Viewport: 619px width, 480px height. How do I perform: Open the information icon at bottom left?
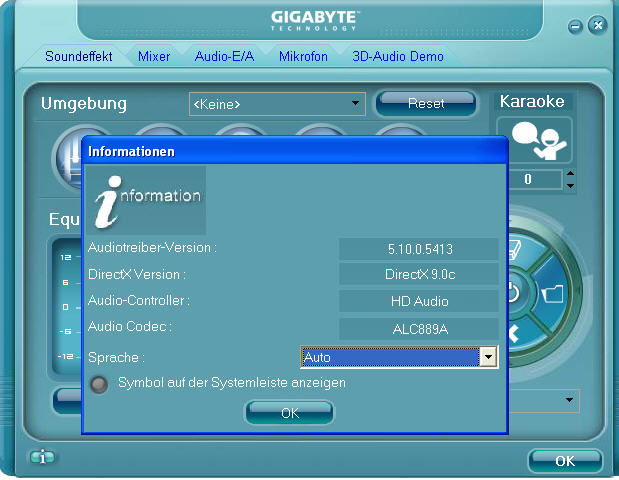(42, 458)
